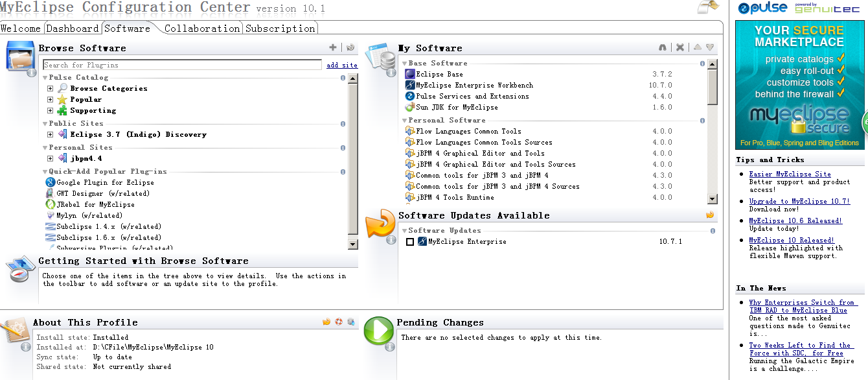Click the lifebuoy icon in About This Profile header
The width and height of the screenshot is (868, 380).
tap(339, 322)
